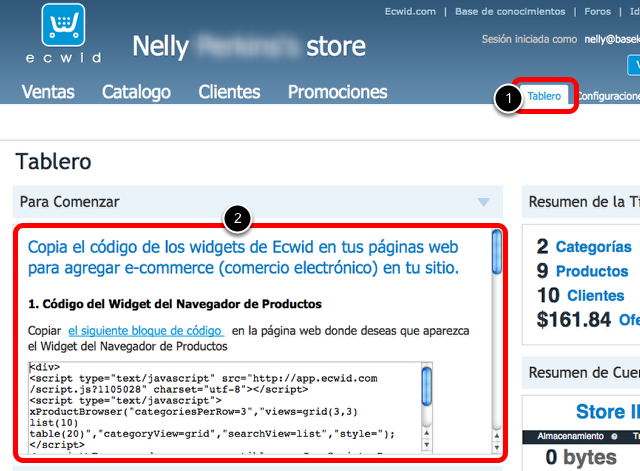Switch to the Tablero tab
The height and width of the screenshot is (471, 640).
pyautogui.click(x=544, y=97)
